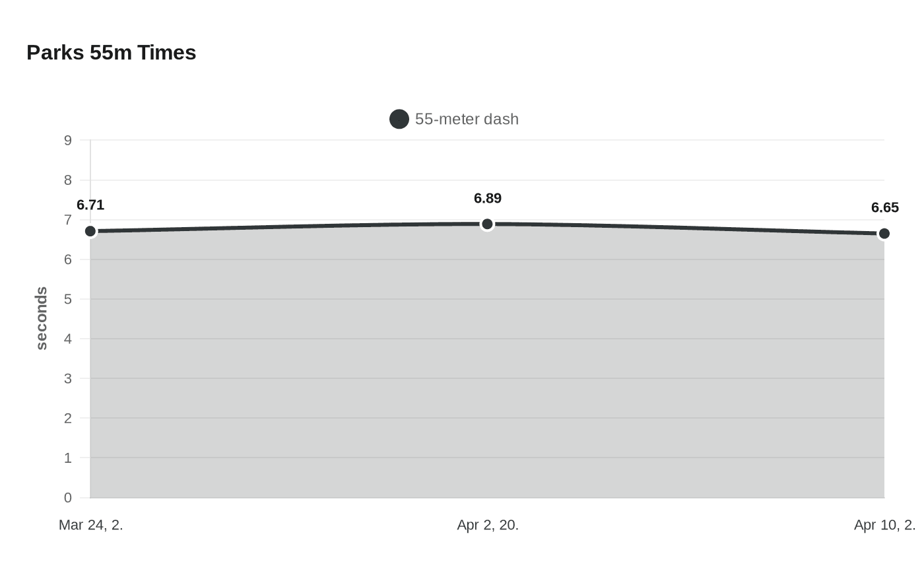Select the Apr 2 data point marker

(487, 224)
